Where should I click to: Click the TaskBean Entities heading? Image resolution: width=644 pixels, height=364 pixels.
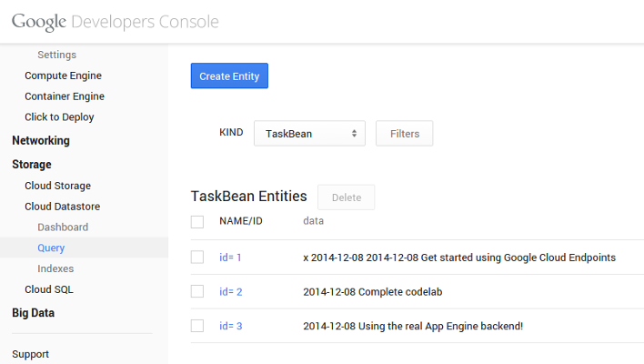pyautogui.click(x=249, y=197)
